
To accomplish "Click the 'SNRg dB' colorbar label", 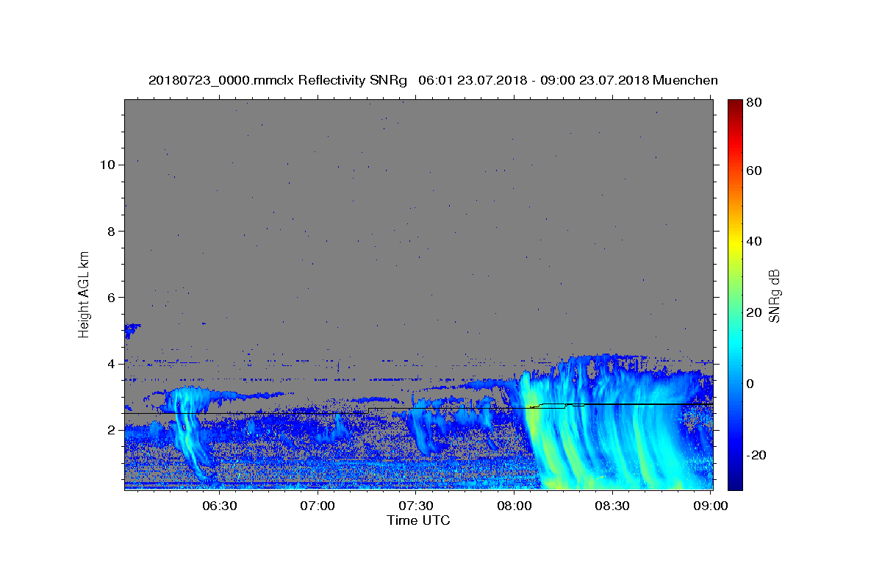I will tap(774, 295).
